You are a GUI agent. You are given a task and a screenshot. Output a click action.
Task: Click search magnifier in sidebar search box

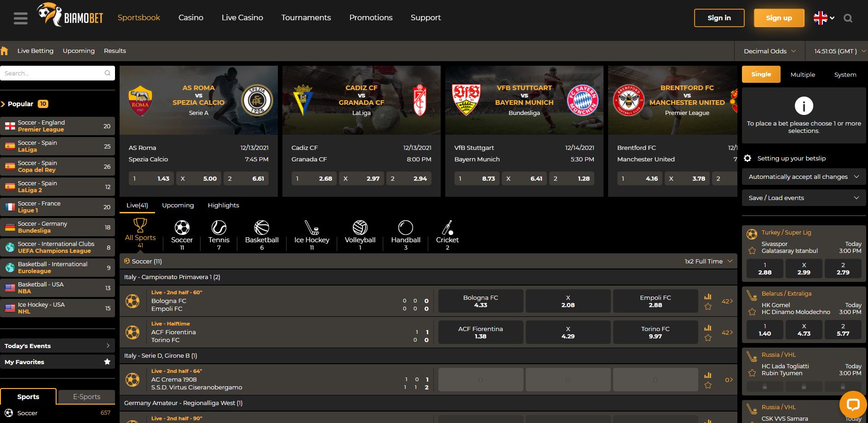[x=107, y=73]
